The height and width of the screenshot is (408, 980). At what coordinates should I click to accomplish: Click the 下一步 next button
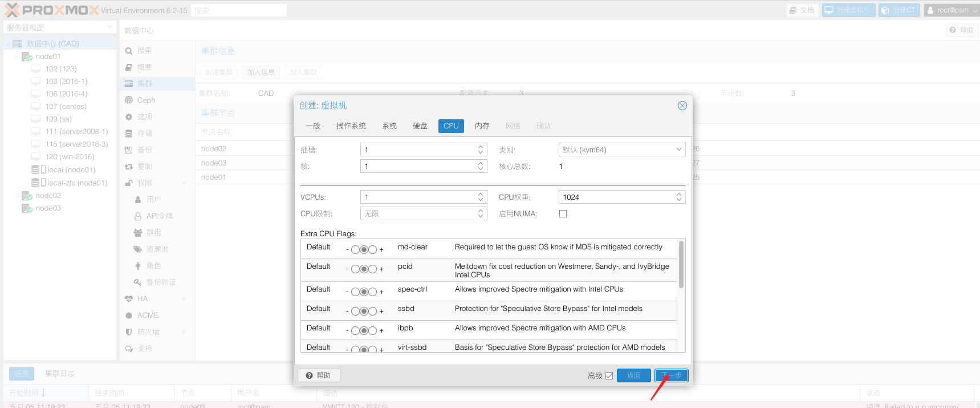pyautogui.click(x=672, y=375)
